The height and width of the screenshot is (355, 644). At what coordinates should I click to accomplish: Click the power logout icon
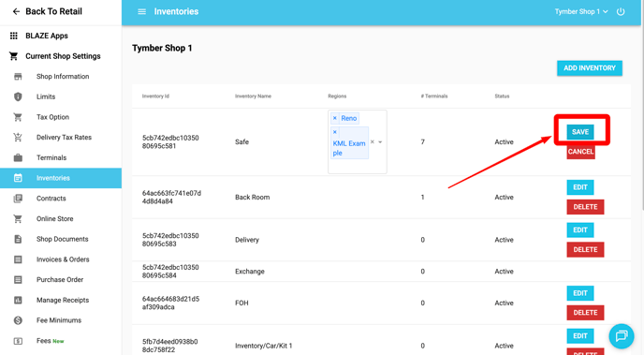point(621,11)
